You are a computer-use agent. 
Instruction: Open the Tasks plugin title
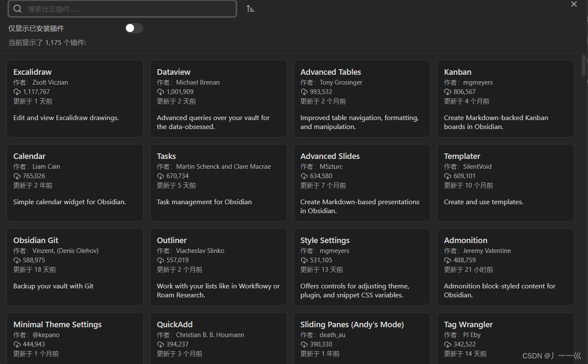coord(166,156)
